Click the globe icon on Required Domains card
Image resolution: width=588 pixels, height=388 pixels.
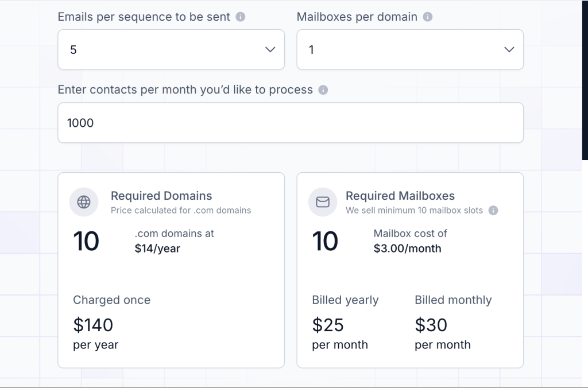84,202
